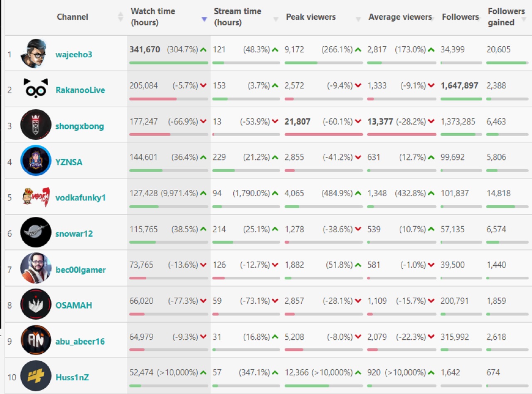This screenshot has height=394, width=532.
Task: Click RakanooLive panda avatar
Action: point(36,89)
